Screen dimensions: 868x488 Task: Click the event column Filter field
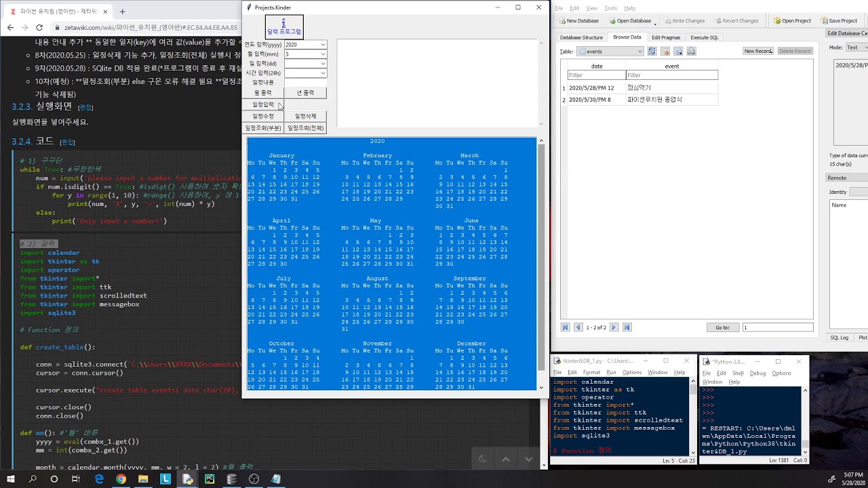tap(672, 75)
